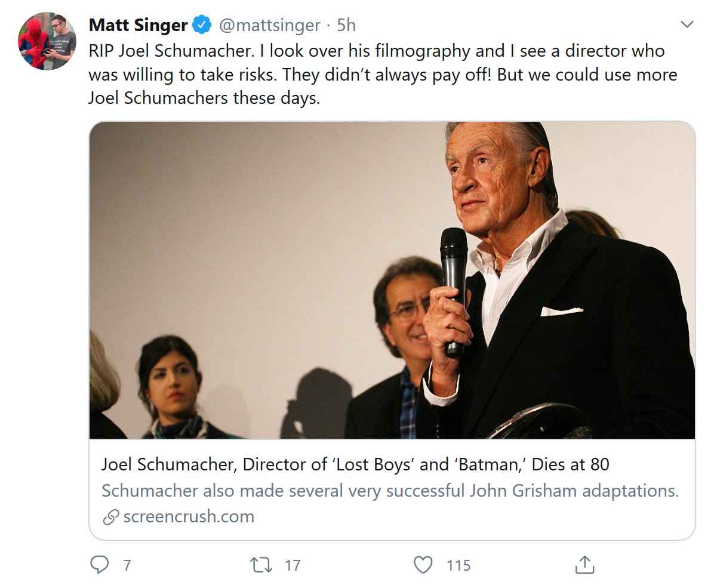
Task: Like the tweet with the heart icon
Action: pyautogui.click(x=423, y=564)
